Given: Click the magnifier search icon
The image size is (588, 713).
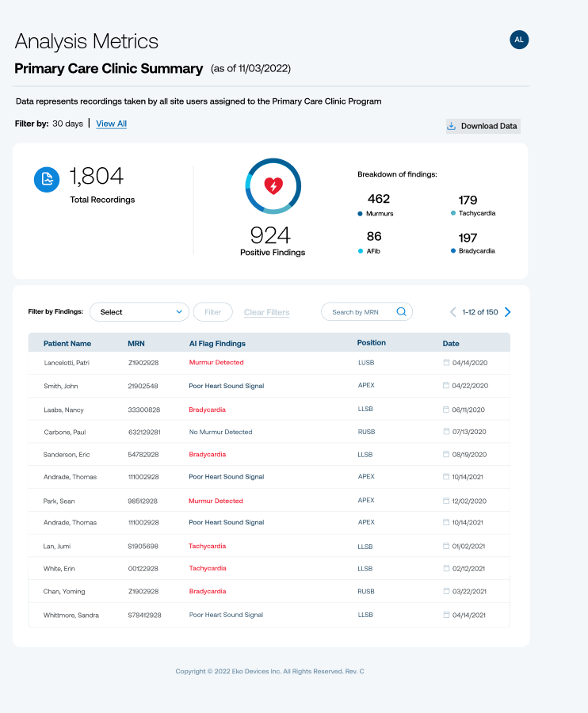Looking at the screenshot, I should coord(401,311).
